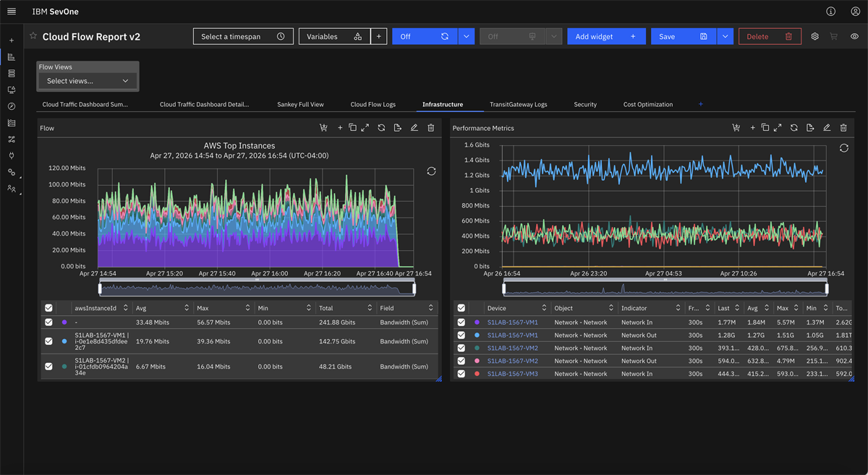868x475 pixels.
Task: Expand Performance Metrics widget to fullscreen
Action: [x=778, y=128]
